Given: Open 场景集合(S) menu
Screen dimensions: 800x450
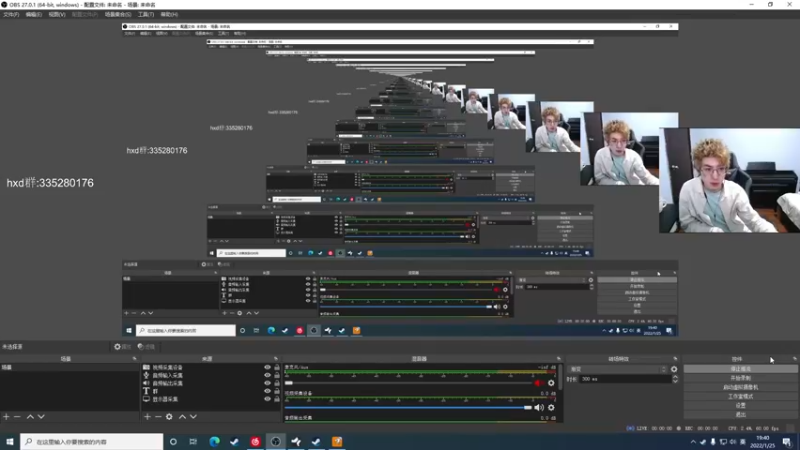Looking at the screenshot, I should (x=118, y=14).
